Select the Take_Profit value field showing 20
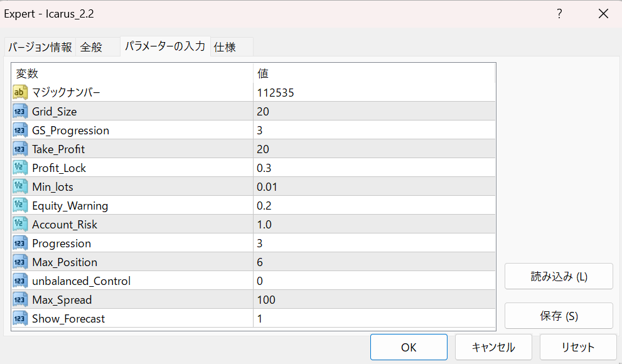 (x=374, y=149)
